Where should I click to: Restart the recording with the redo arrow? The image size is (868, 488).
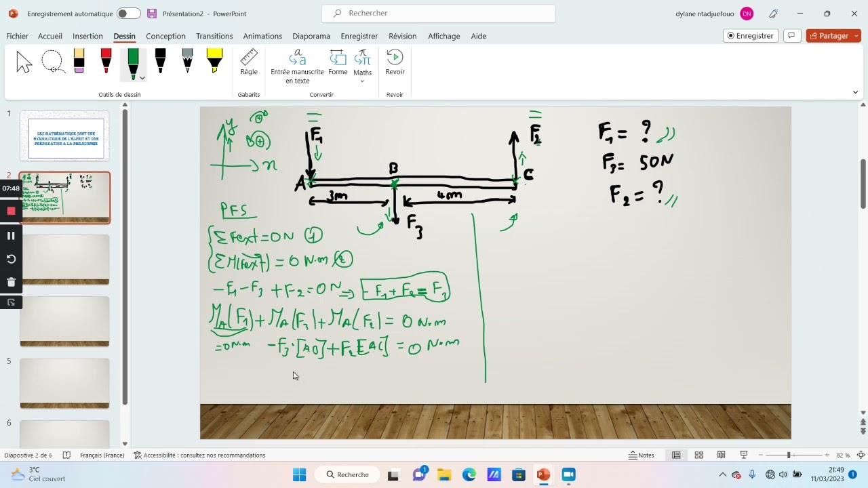pyautogui.click(x=11, y=259)
